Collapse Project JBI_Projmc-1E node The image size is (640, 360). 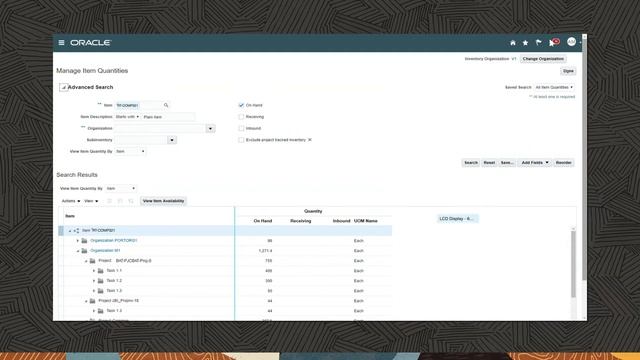pos(86,301)
